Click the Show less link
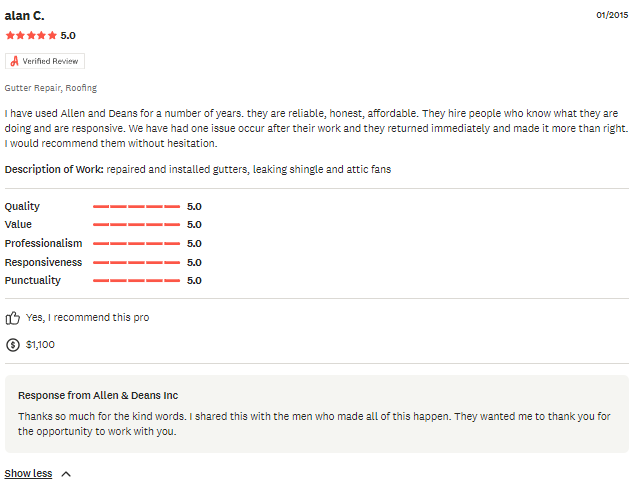Image resolution: width=642 pixels, height=493 pixels. (x=28, y=473)
